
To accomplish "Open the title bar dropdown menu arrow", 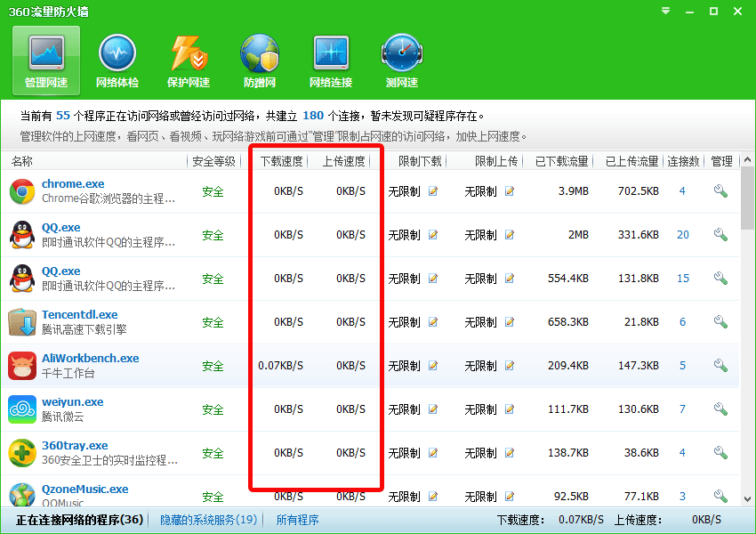I will pos(666,11).
